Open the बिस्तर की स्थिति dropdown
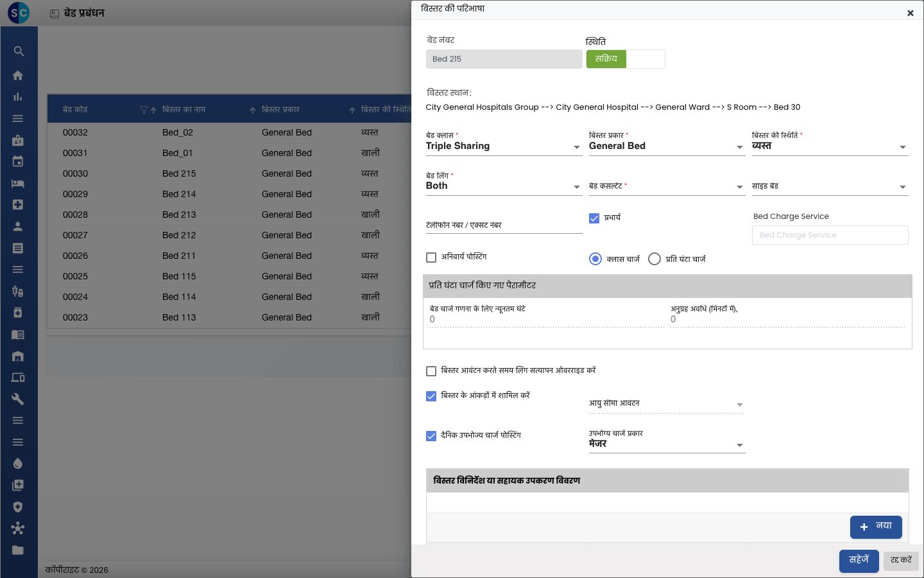The height and width of the screenshot is (578, 924). point(830,146)
